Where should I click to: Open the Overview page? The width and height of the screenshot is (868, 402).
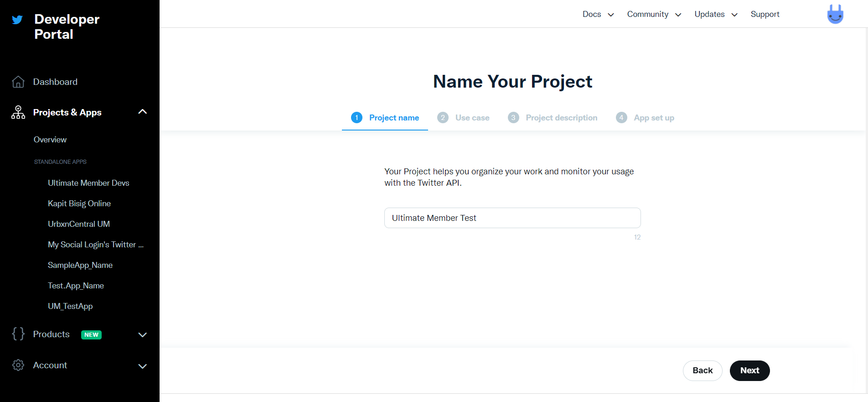tap(50, 140)
